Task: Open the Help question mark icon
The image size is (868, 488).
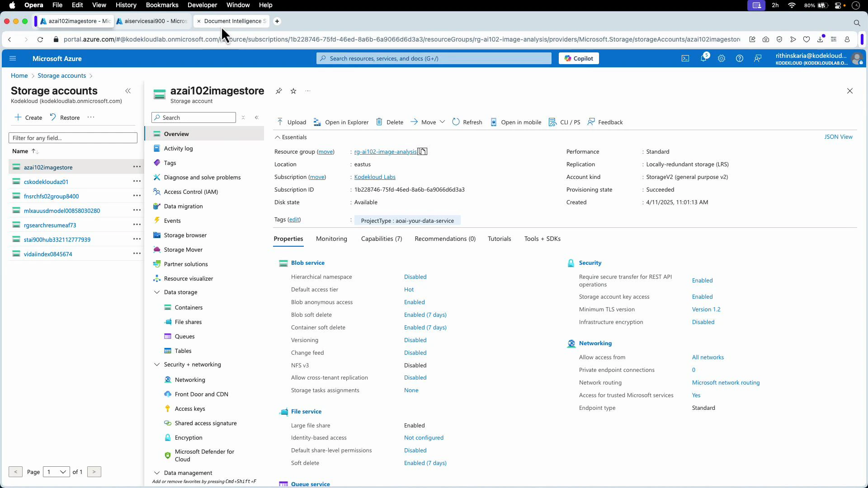Action: (x=740, y=58)
